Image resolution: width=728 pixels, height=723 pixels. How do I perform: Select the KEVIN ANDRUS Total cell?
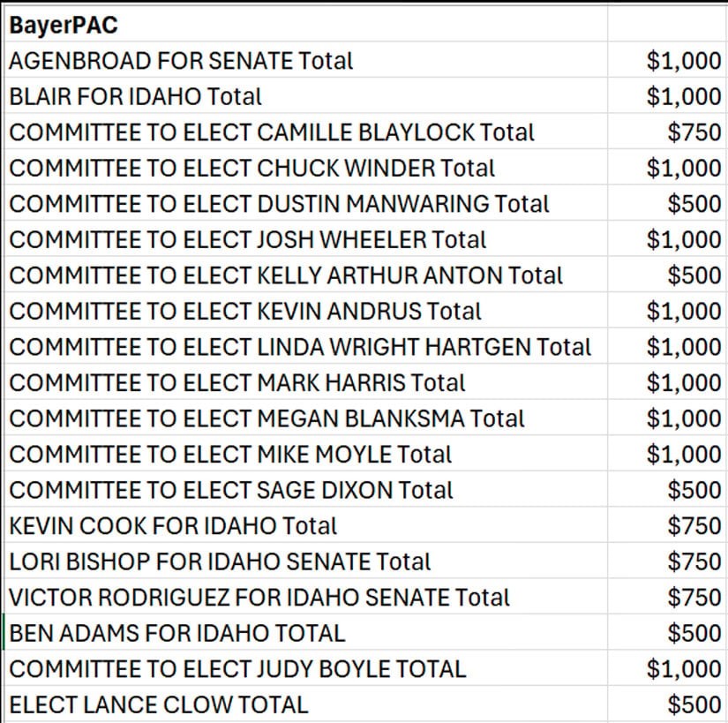(245, 311)
